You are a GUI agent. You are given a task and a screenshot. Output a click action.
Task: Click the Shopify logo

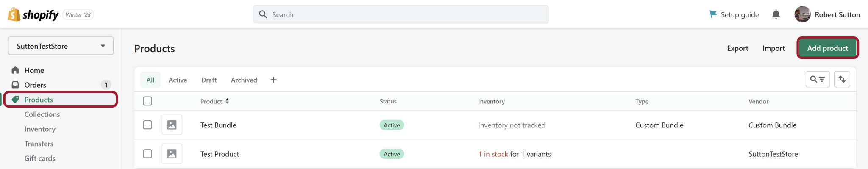pos(33,15)
